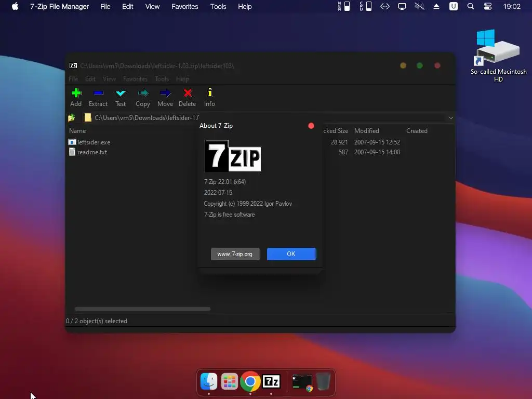Go up one folder level icon
Image resolution: width=532 pixels, height=399 pixels.
coord(72,118)
